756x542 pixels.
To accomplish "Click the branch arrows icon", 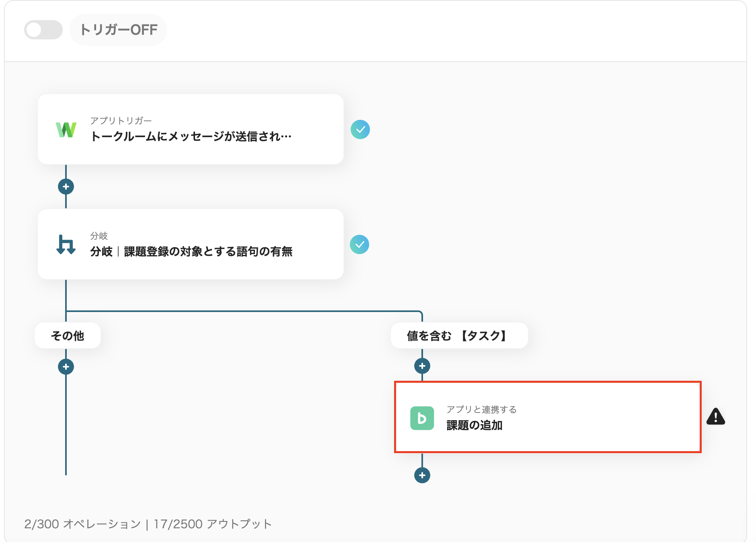I will tap(66, 244).
